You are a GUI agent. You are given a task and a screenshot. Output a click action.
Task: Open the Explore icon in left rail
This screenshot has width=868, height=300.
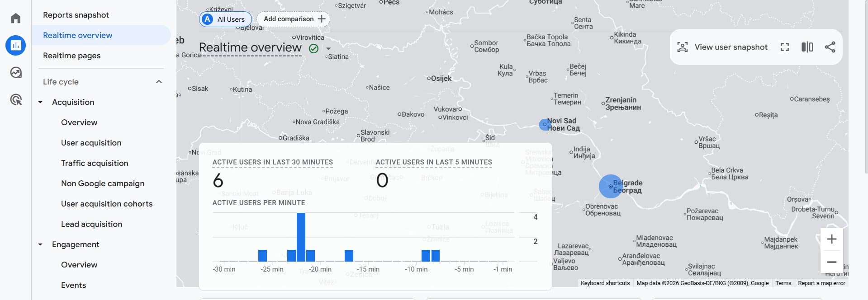(x=16, y=72)
